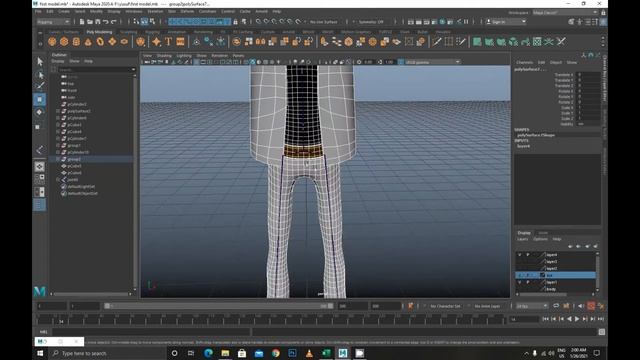640x360 pixels.
Task: Click Go to end of playback range
Action: (x=601, y=319)
